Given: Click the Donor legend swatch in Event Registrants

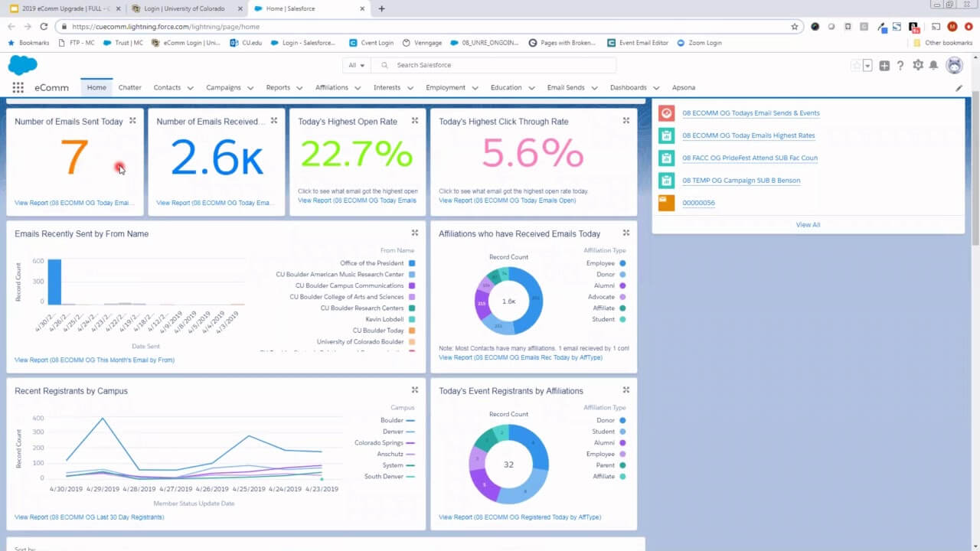Looking at the screenshot, I should [622, 420].
